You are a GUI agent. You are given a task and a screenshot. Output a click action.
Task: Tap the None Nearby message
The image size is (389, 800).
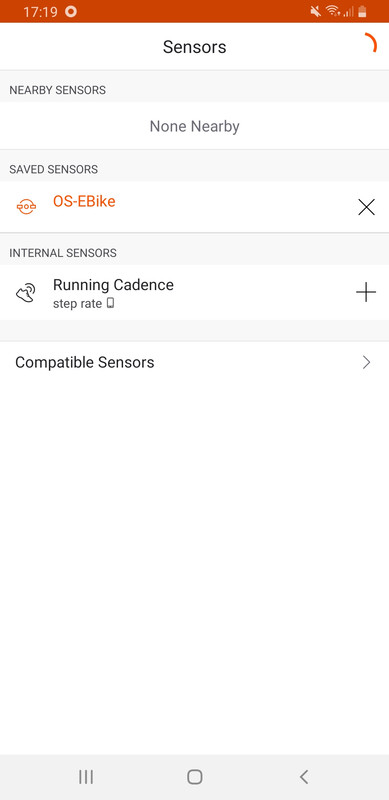(x=194, y=126)
